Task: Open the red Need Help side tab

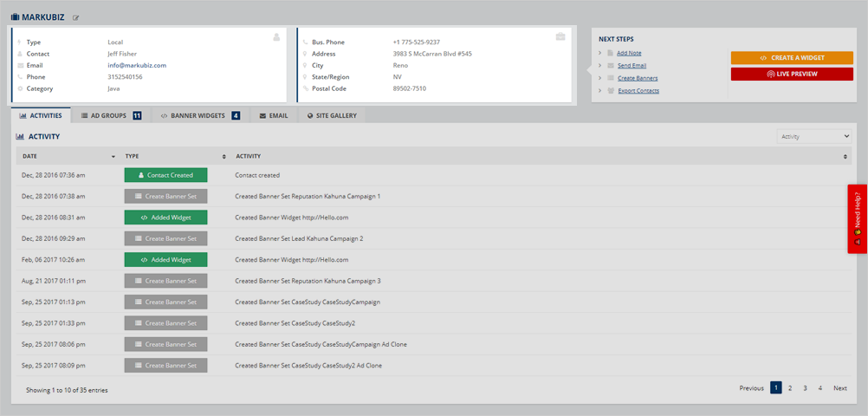Action: click(857, 218)
